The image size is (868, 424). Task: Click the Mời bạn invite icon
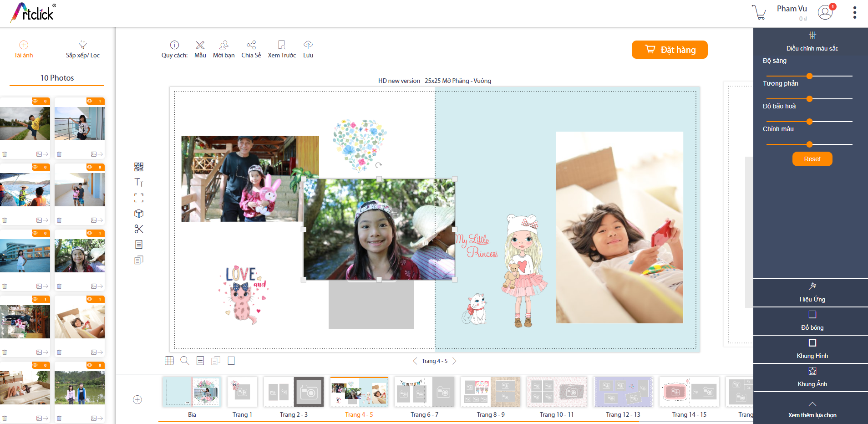(x=224, y=45)
